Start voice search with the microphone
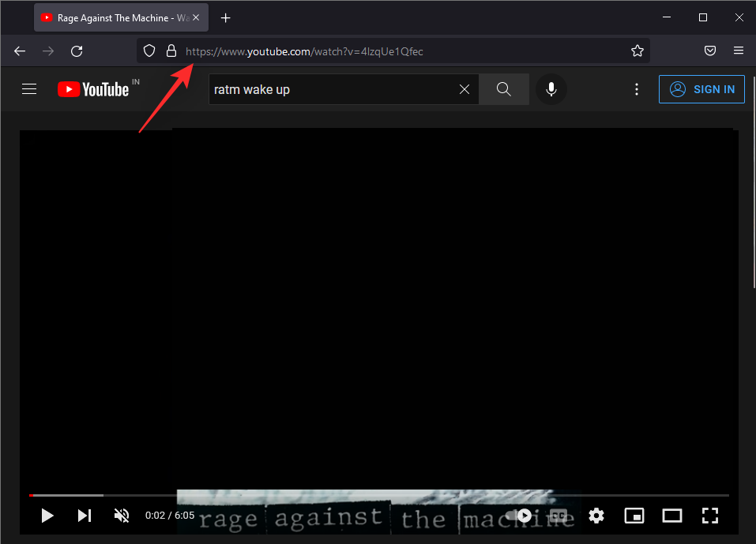Image resolution: width=756 pixels, height=544 pixels. pos(551,89)
